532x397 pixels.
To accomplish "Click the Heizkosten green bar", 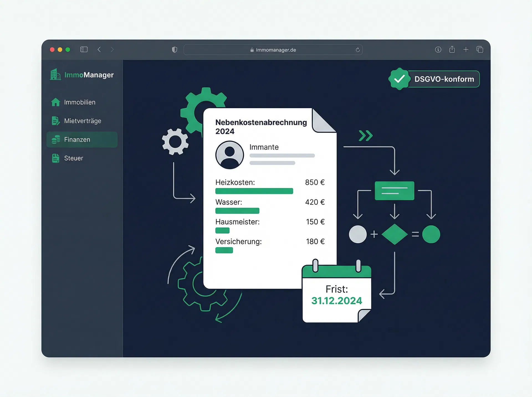I will [x=254, y=191].
